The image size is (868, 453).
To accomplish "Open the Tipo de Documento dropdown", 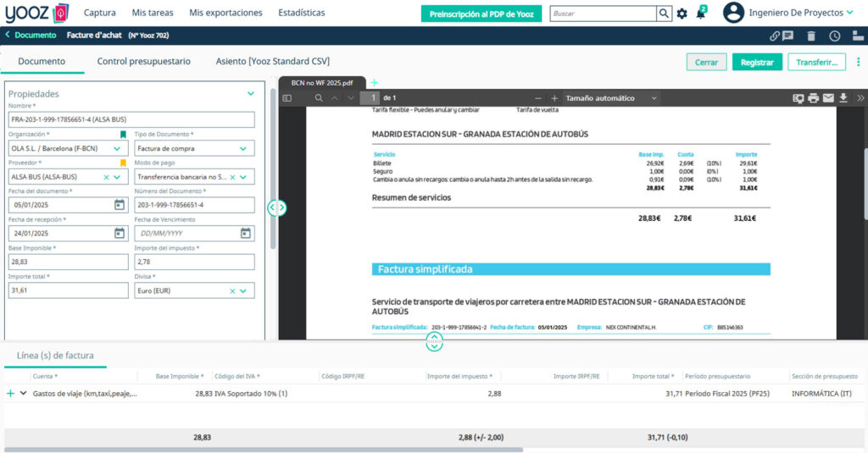I will pyautogui.click(x=243, y=148).
